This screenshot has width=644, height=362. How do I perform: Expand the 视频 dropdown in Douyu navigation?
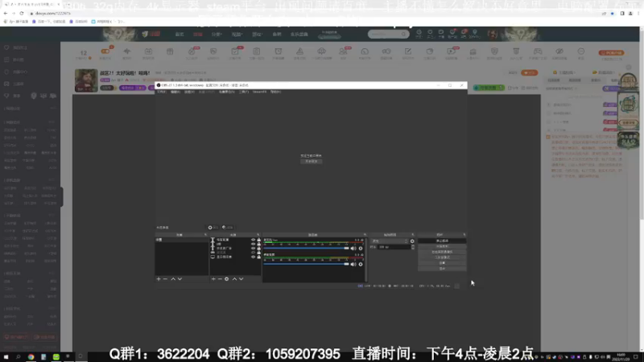click(237, 35)
